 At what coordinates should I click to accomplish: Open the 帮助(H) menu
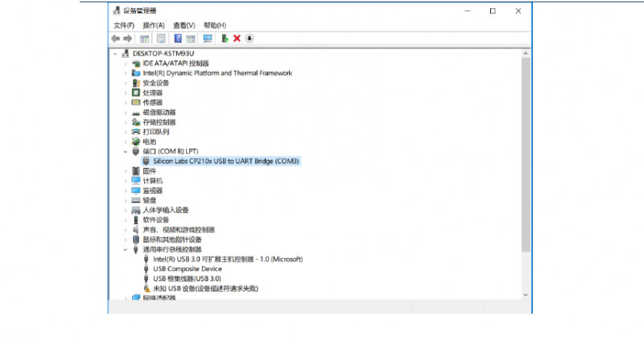coord(215,25)
